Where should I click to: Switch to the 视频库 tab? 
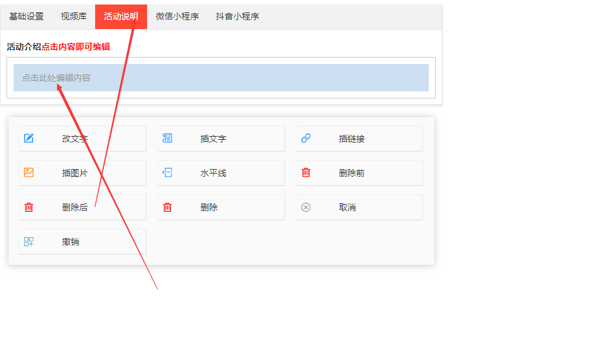pyautogui.click(x=74, y=16)
